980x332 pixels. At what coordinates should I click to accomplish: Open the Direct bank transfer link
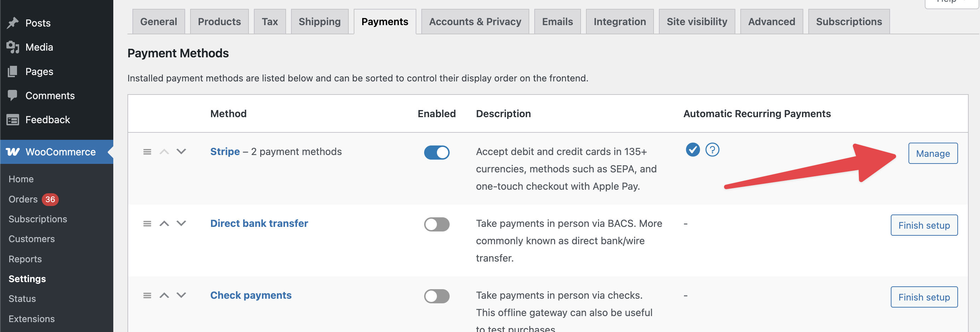point(259,223)
